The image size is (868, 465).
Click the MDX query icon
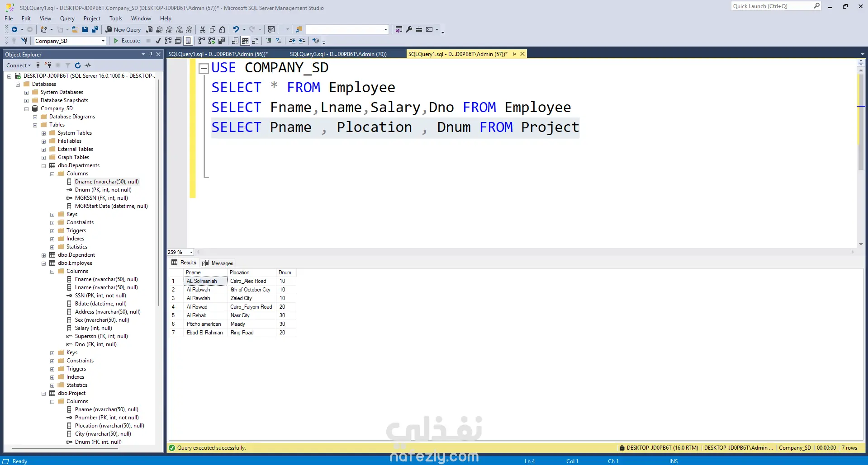[x=159, y=29]
